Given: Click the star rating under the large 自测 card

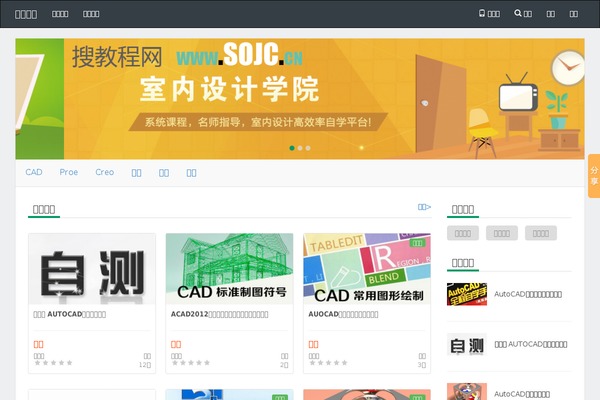Looking at the screenshot, I should click(x=54, y=362).
